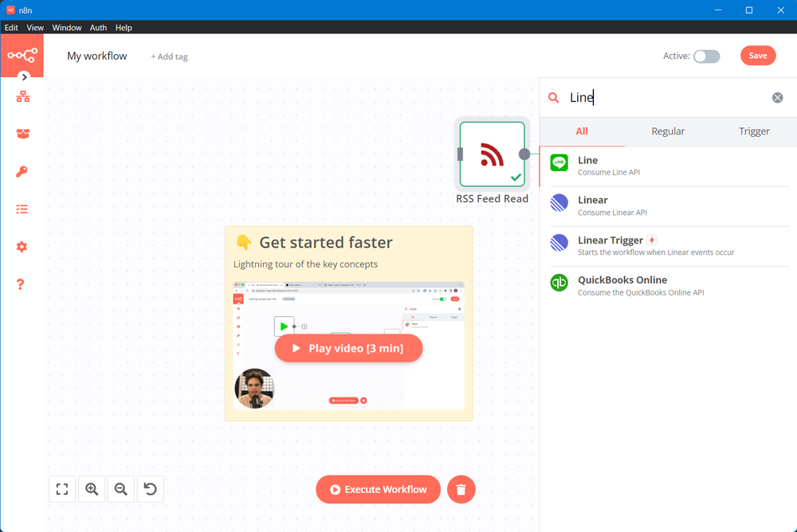Image resolution: width=797 pixels, height=532 pixels.
Task: Click the zoom in magnifier icon
Action: pos(92,489)
